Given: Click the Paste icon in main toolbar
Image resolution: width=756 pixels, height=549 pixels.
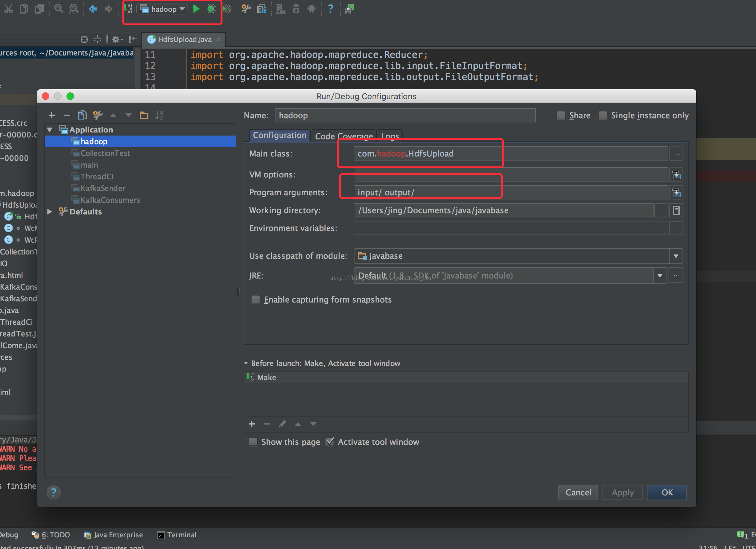Looking at the screenshot, I should tap(39, 9).
